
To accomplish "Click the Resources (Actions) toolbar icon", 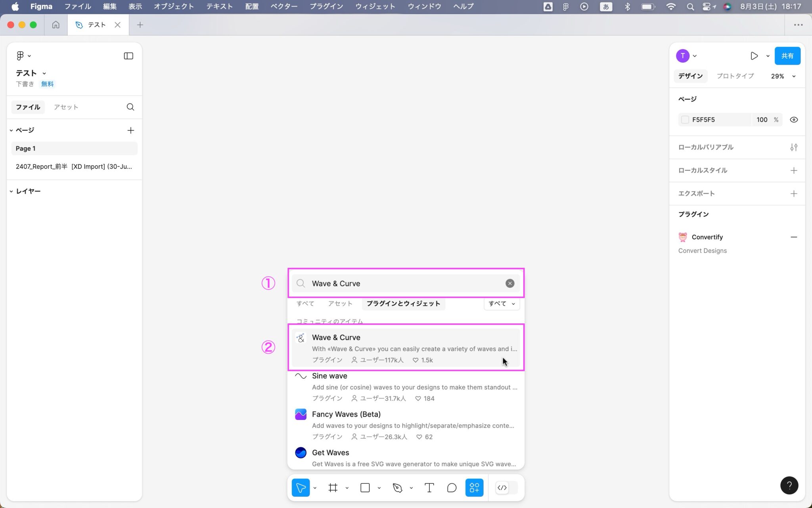I will pyautogui.click(x=474, y=487).
